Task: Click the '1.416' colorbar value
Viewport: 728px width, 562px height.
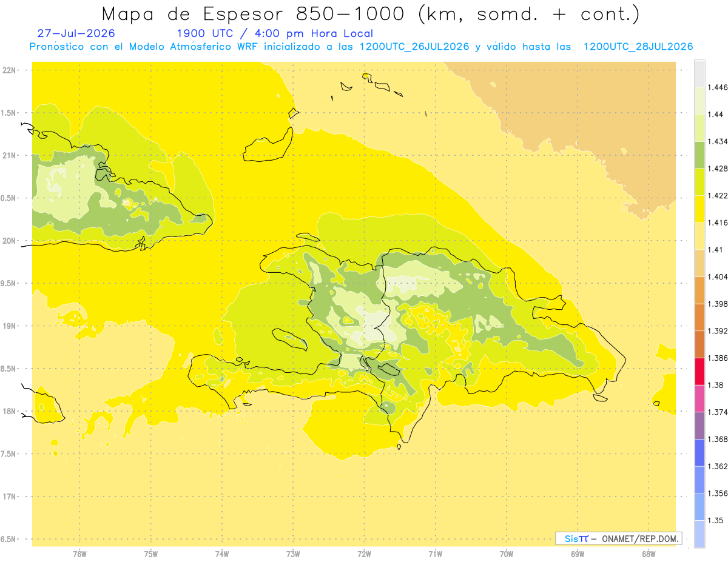Action: (x=717, y=223)
